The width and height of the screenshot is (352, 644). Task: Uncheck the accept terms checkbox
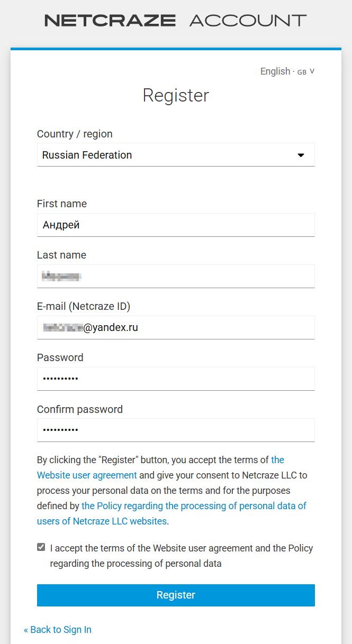[41, 547]
